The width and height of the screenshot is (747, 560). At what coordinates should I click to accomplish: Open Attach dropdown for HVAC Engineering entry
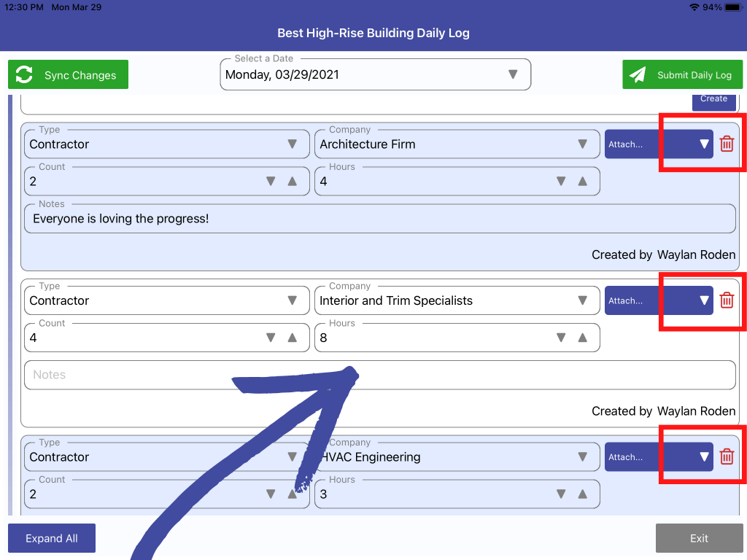[x=659, y=456]
